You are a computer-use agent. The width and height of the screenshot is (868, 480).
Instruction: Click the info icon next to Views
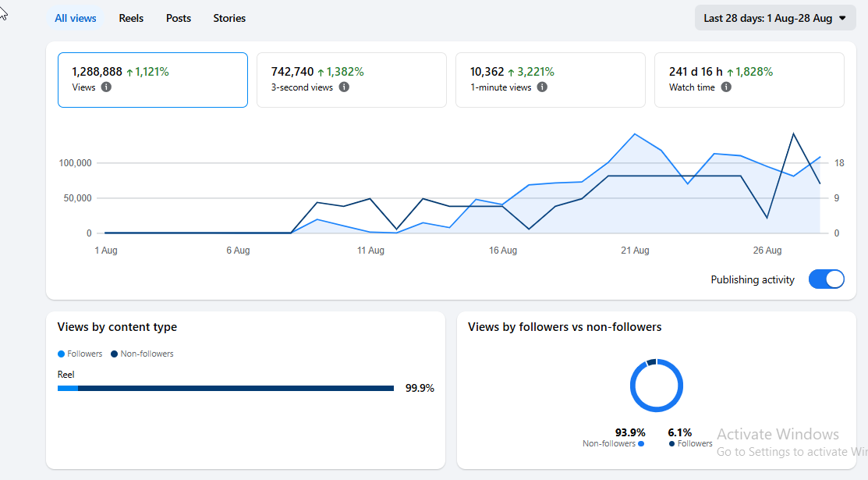[x=106, y=87]
